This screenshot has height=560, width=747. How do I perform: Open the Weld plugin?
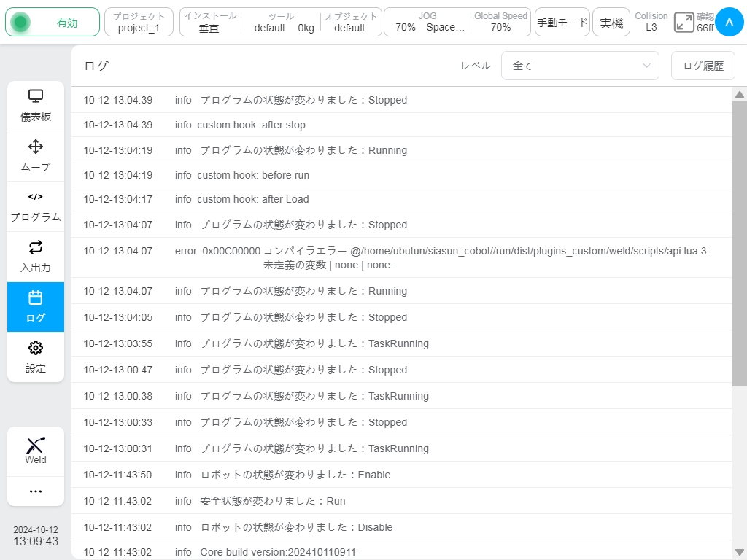pyautogui.click(x=36, y=451)
